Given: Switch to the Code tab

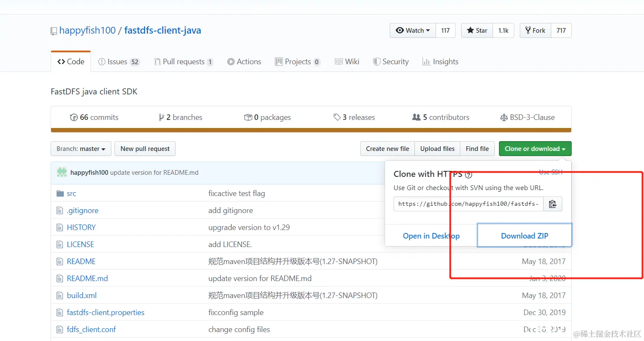Looking at the screenshot, I should click(x=71, y=62).
